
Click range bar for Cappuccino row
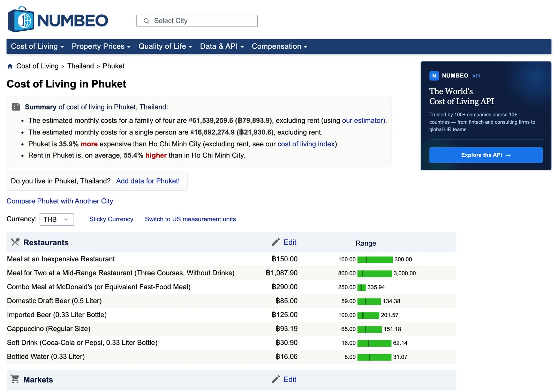370,329
